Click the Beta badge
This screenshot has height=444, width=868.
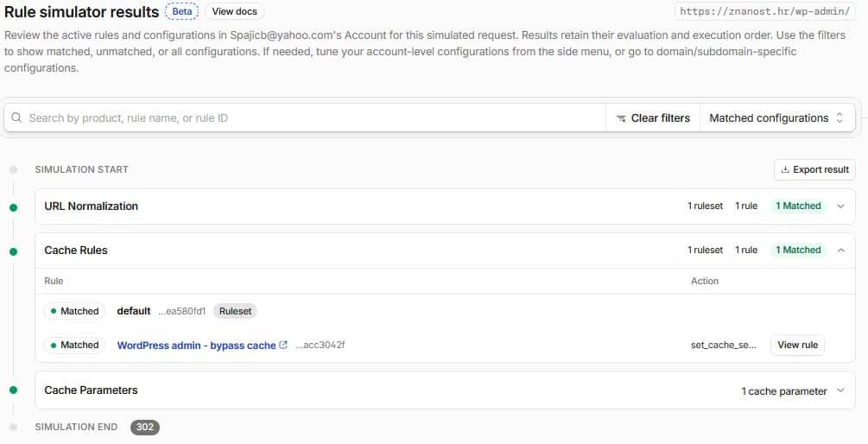pos(182,11)
